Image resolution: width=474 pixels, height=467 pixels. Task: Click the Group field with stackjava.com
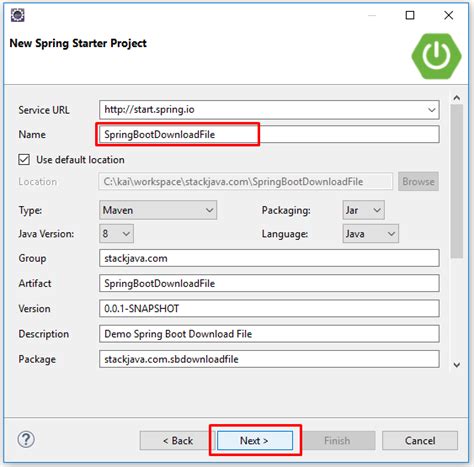click(269, 258)
